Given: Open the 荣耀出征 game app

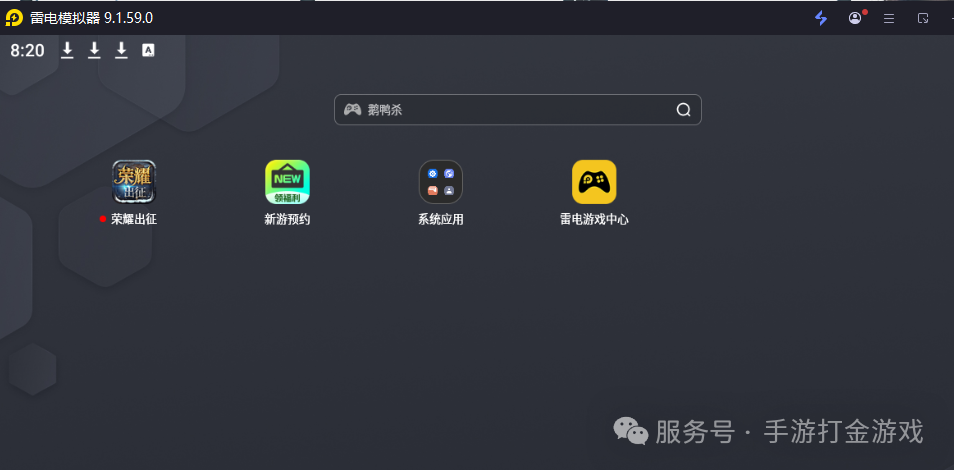Looking at the screenshot, I should pos(134,181).
